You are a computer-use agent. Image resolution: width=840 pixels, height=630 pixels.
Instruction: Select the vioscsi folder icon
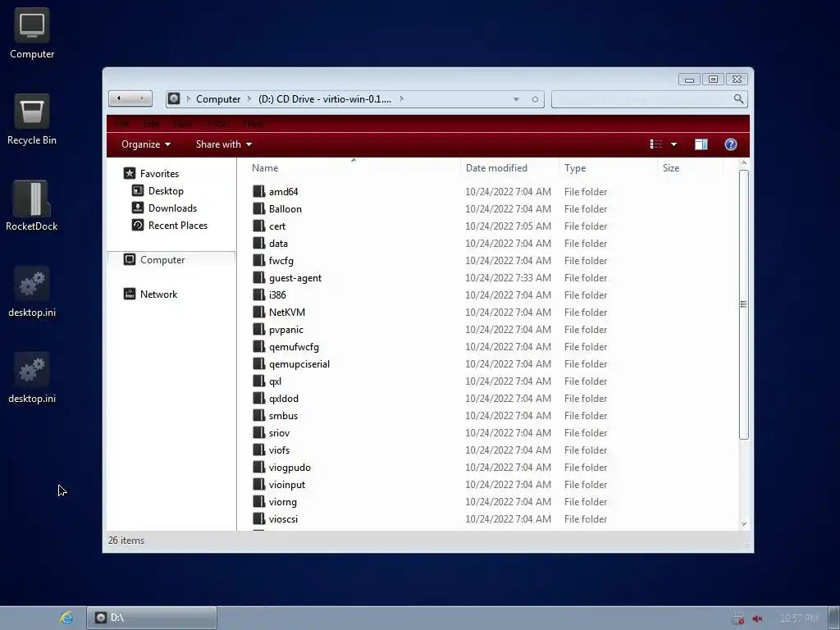pyautogui.click(x=259, y=518)
